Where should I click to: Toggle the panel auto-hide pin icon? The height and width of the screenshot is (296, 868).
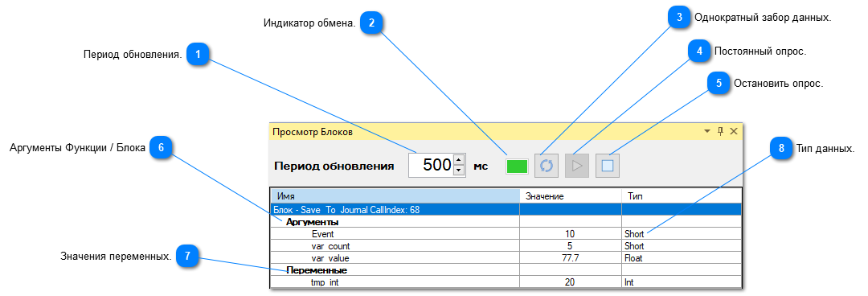[x=720, y=131]
